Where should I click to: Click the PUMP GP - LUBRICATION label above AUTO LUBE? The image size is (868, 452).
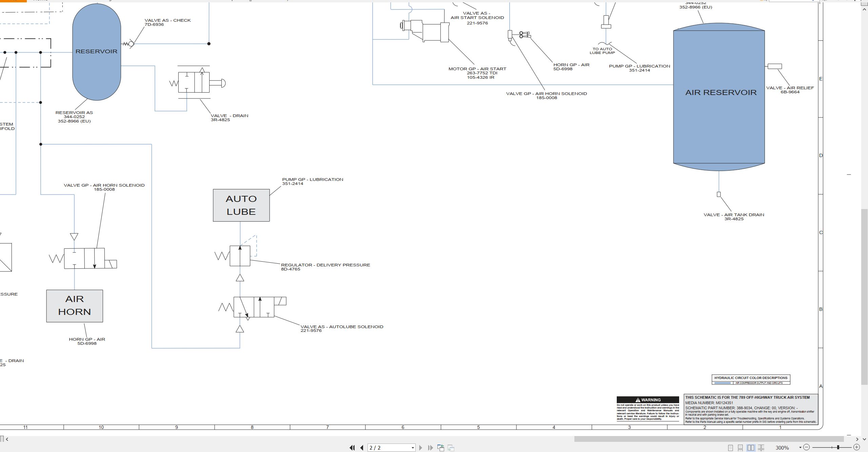click(x=313, y=181)
